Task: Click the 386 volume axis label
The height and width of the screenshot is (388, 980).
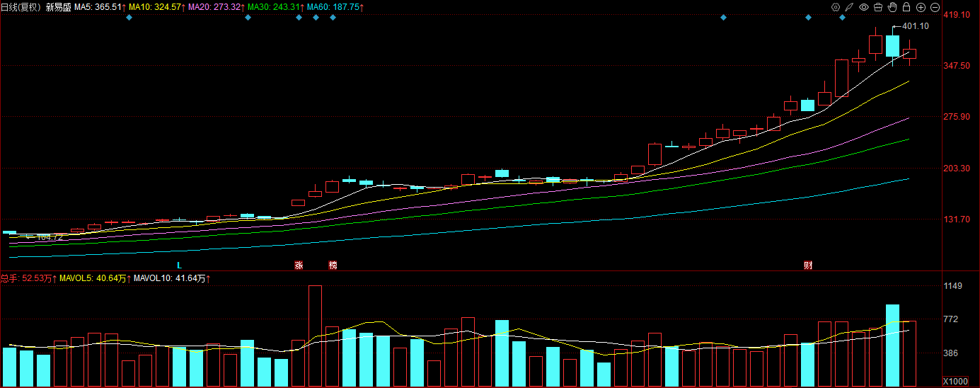Action: pos(951,353)
